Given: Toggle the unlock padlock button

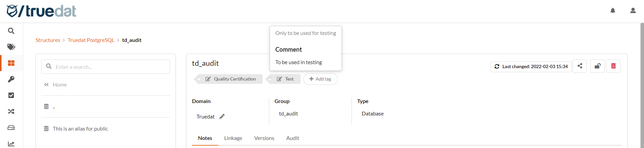Looking at the screenshot, I should 597,66.
